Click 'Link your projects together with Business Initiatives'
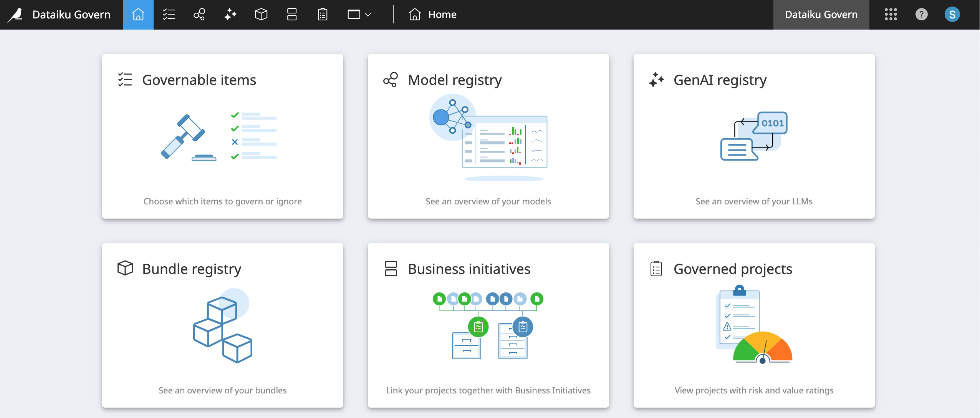This screenshot has width=980, height=418. [488, 390]
